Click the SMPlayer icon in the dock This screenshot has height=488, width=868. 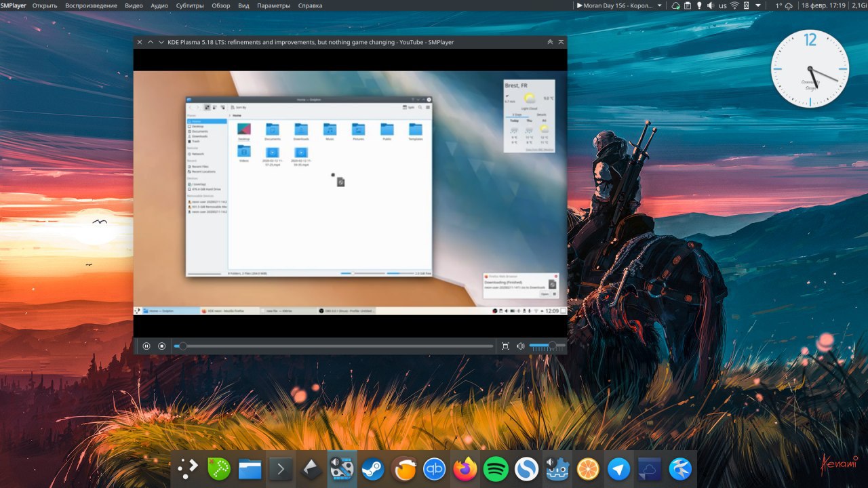coord(342,469)
